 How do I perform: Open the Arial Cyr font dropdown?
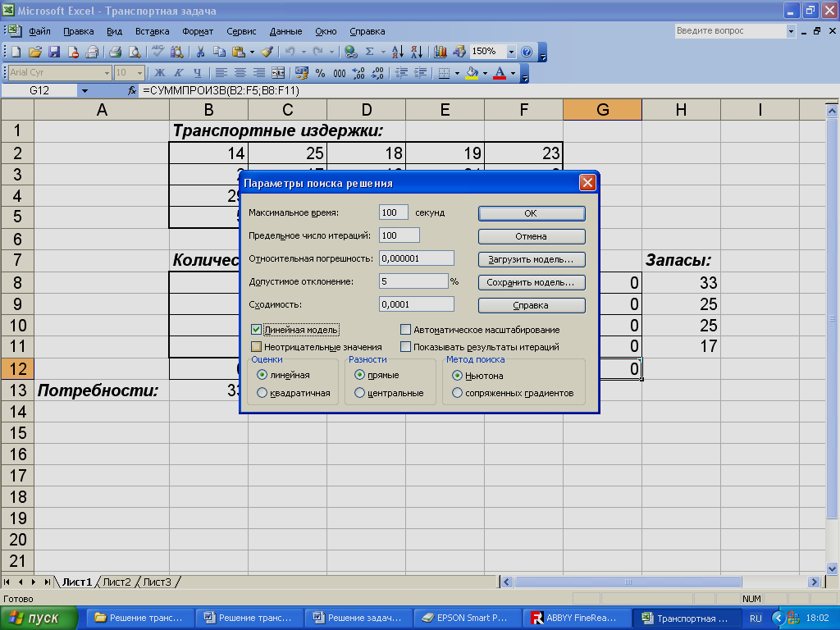pos(107,72)
